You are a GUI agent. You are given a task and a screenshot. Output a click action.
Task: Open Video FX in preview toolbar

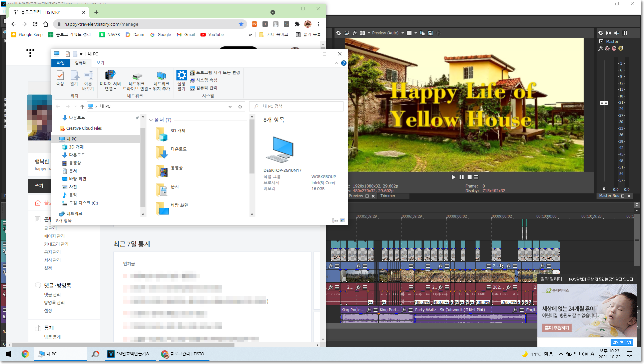pyautogui.click(x=355, y=33)
